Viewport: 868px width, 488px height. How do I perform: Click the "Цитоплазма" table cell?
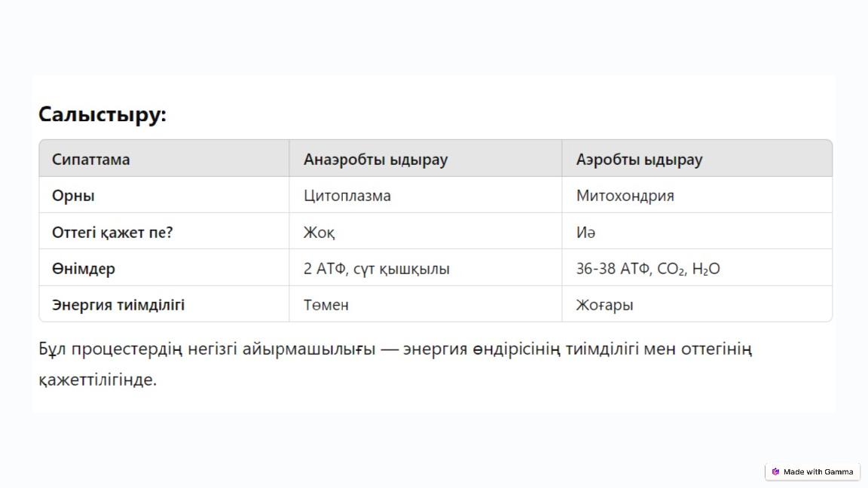(347, 196)
